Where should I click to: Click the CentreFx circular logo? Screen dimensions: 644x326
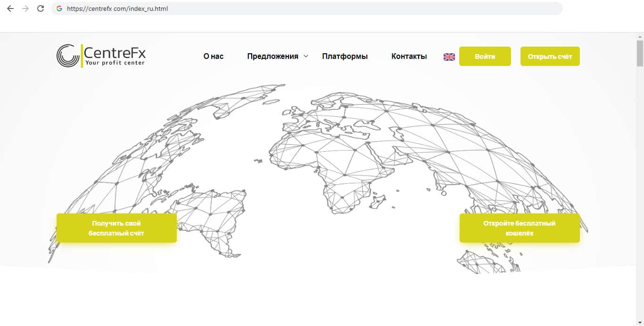click(68, 56)
